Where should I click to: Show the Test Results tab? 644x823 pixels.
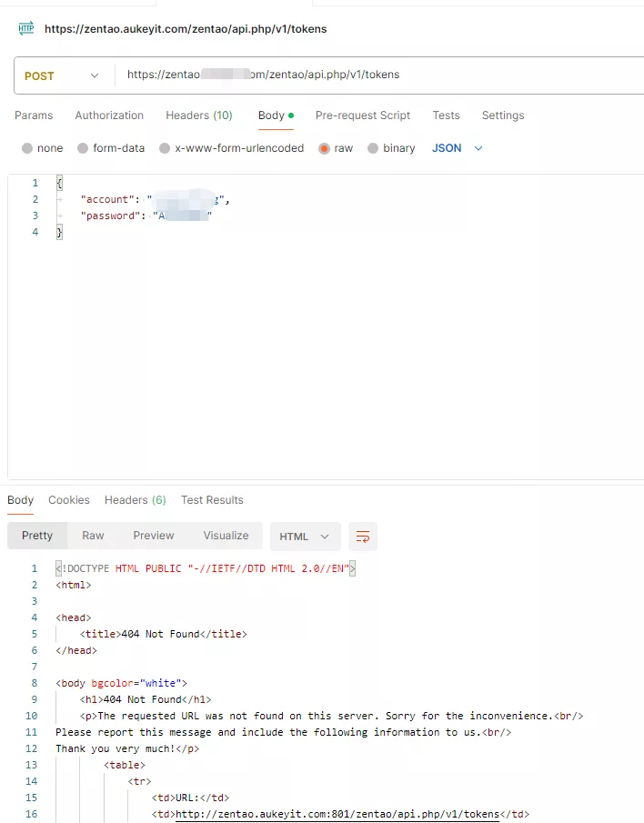(x=212, y=500)
